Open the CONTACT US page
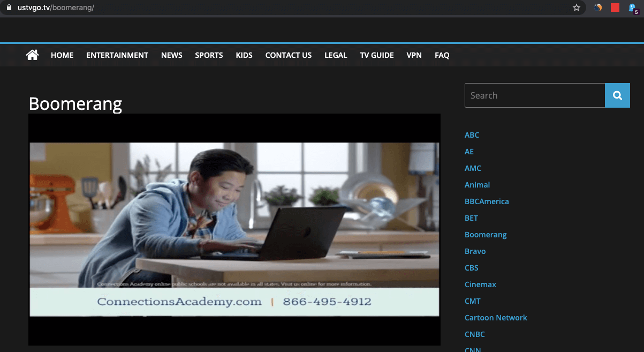Image resolution: width=644 pixels, height=352 pixels. point(289,55)
